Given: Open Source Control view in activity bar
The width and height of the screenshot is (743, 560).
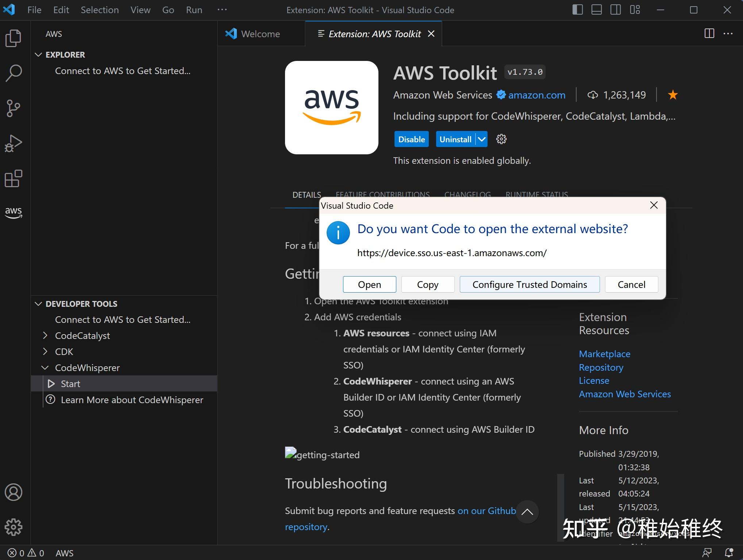Looking at the screenshot, I should coord(14,108).
